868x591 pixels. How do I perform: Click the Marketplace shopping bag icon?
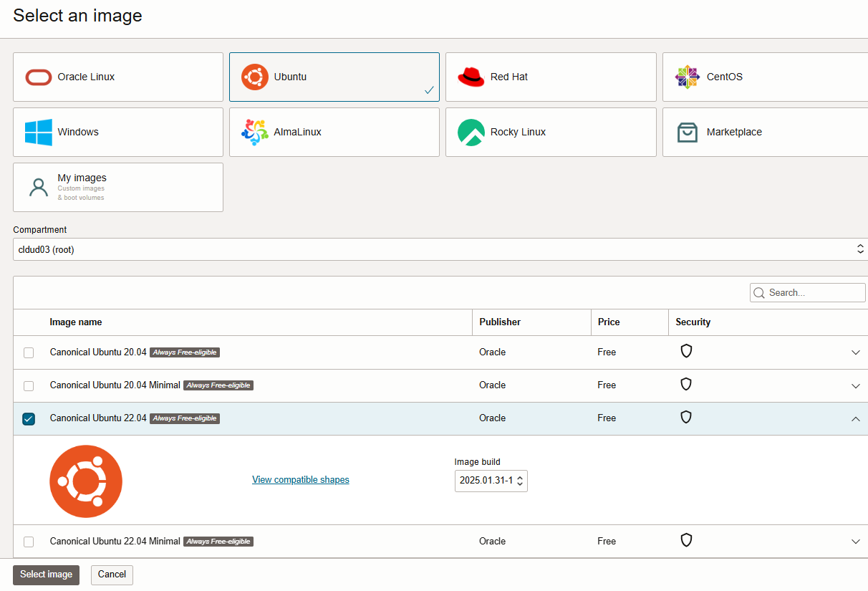(688, 133)
